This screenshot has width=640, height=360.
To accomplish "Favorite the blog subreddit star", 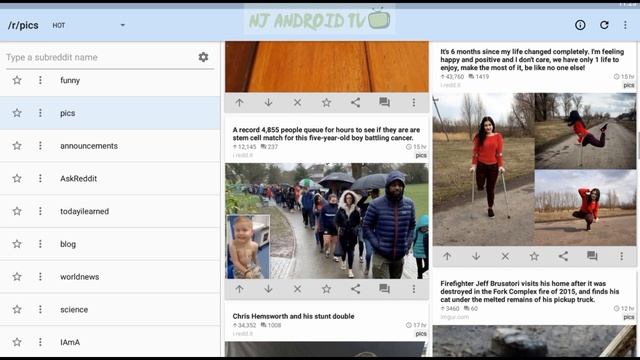I will [17, 244].
